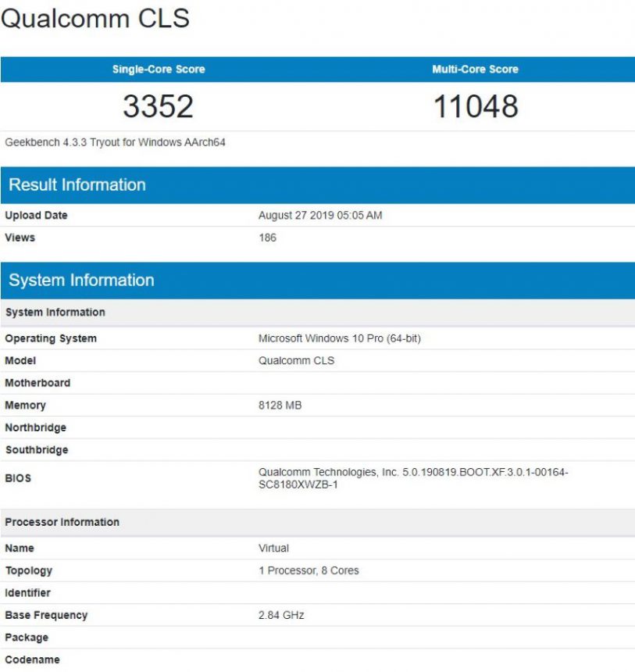Click the topology value "1 Processor, 8 Cores"
Image resolution: width=635 pixels, height=672 pixels.
point(309,570)
